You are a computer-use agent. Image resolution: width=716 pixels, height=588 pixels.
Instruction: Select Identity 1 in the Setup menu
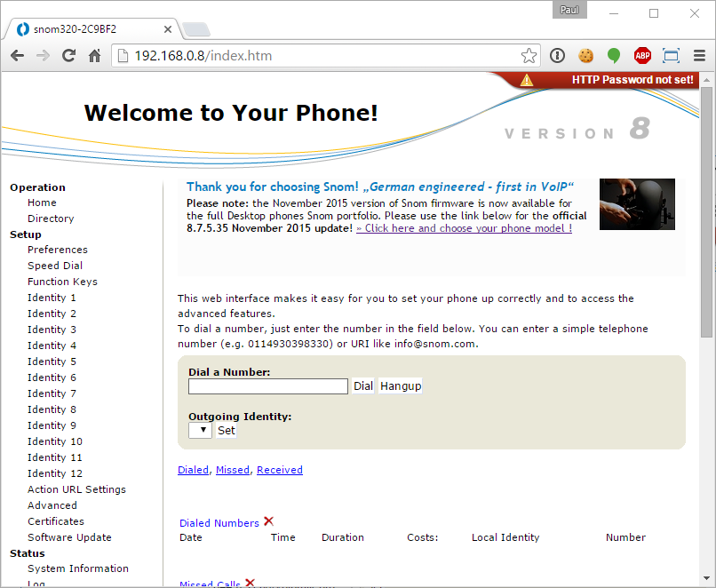point(52,298)
